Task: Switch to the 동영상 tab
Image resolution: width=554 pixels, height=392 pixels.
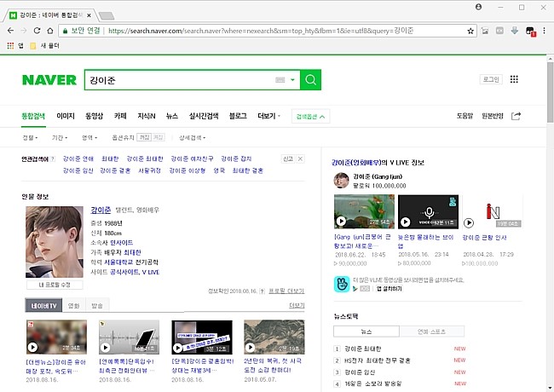Action: pyautogui.click(x=94, y=116)
